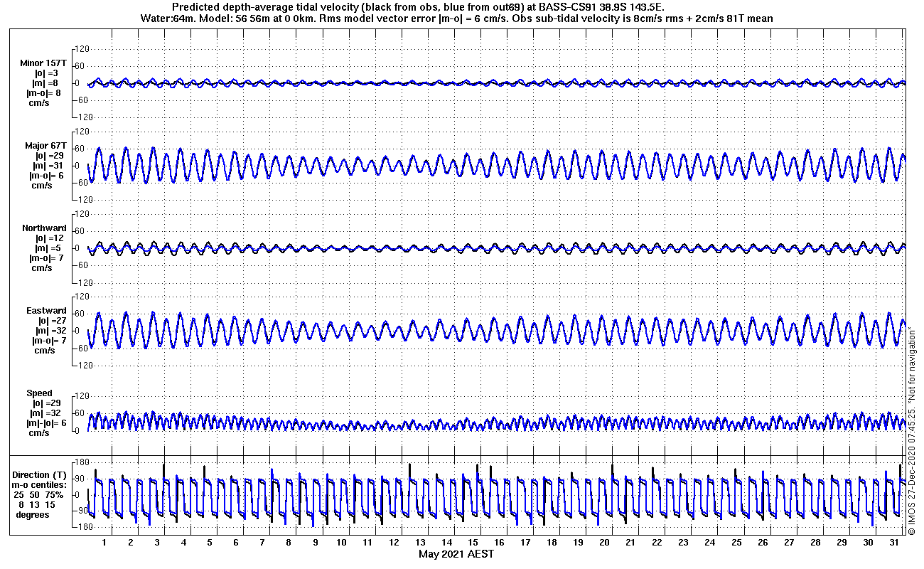The image size is (924, 569).
Task: Click day 22 on the date axis
Action: pyautogui.click(x=657, y=543)
